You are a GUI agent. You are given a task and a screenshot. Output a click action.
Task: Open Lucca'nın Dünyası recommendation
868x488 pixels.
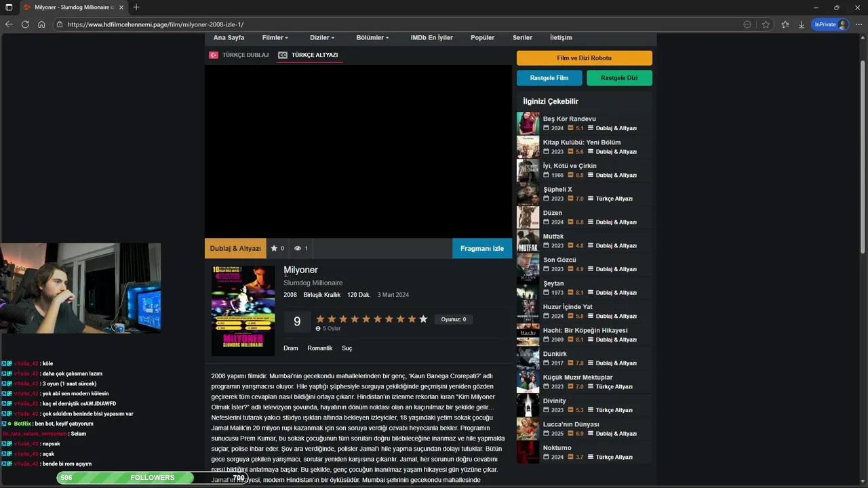tap(584, 429)
